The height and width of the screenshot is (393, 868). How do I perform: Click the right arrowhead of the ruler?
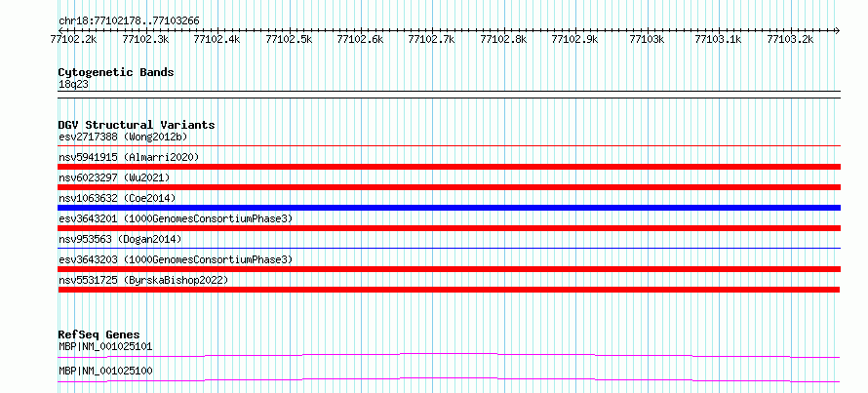coord(837,30)
